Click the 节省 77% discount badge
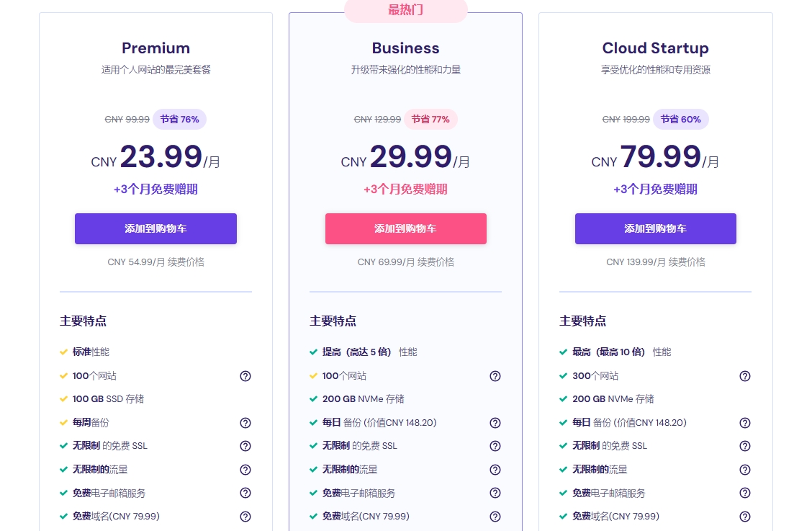 point(430,120)
